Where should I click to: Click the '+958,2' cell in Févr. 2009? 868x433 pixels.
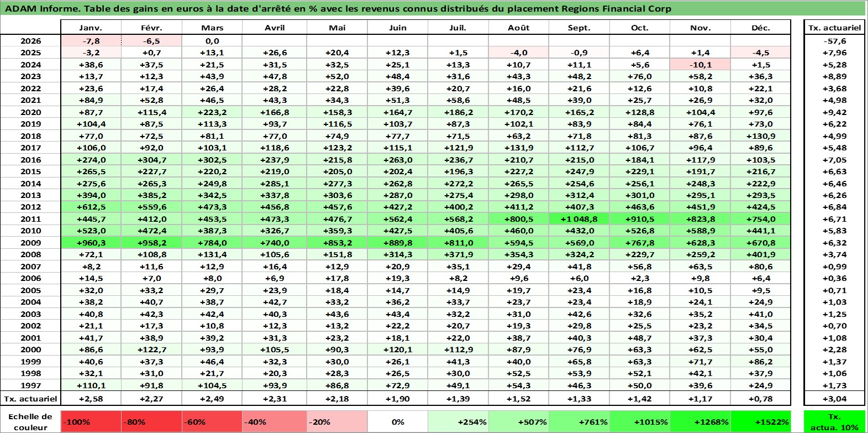point(152,243)
